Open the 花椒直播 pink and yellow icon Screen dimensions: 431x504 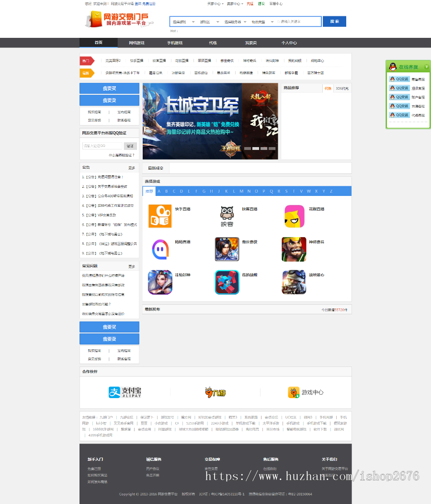(295, 216)
